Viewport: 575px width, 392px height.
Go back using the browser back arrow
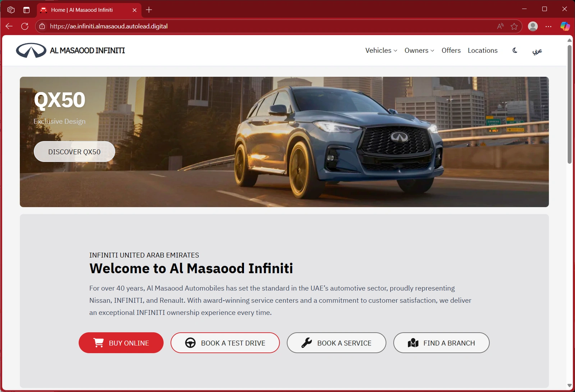pos(9,26)
